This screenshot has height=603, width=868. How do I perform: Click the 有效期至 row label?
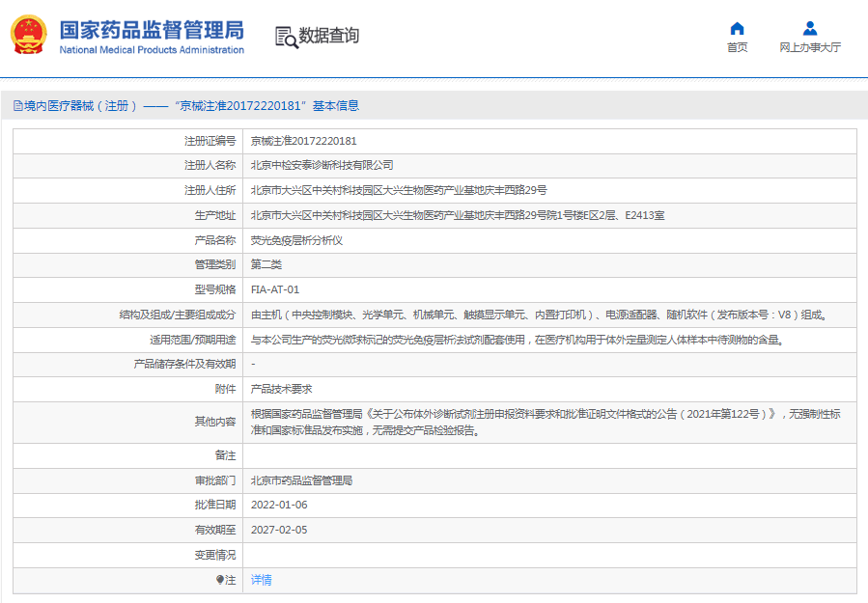(214, 530)
